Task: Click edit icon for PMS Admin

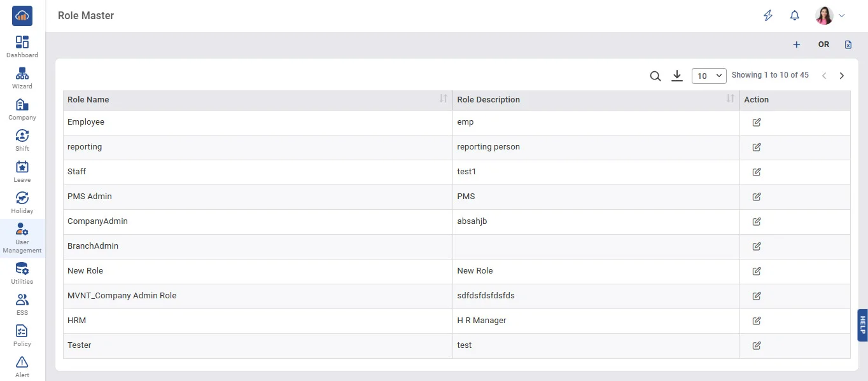Action: click(757, 197)
